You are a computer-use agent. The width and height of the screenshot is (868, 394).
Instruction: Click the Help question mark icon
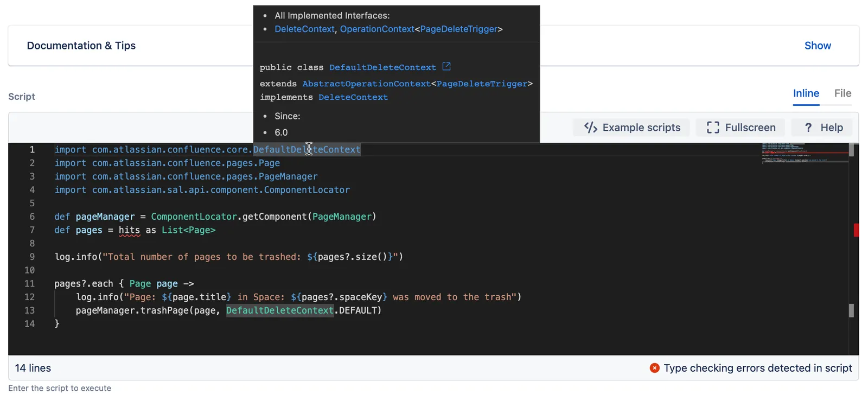pos(808,128)
